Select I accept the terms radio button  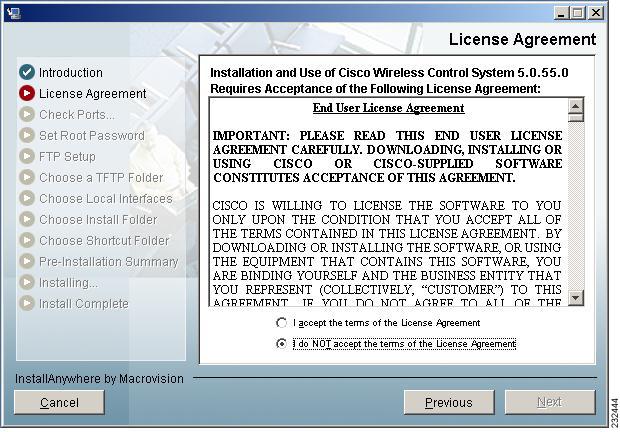click(281, 323)
